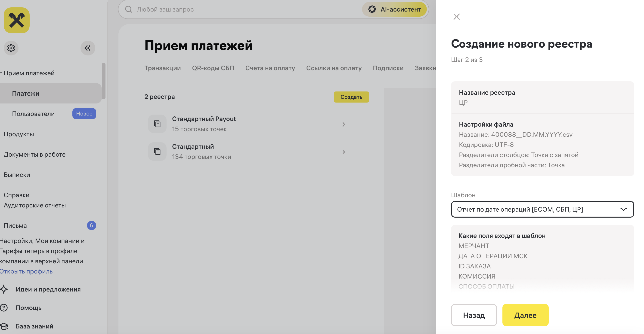Viewport: 644px width, 334px height.
Task: Click the ДАТА ОПЕРАЦИИ МСК field
Action: click(493, 256)
